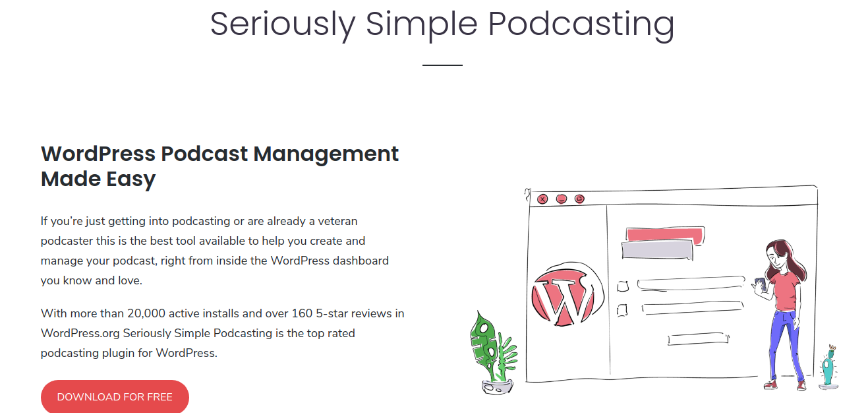The width and height of the screenshot is (868, 413).
Task: Click the "WordPress Podcast Management Made Easy" heading
Action: 220,166
